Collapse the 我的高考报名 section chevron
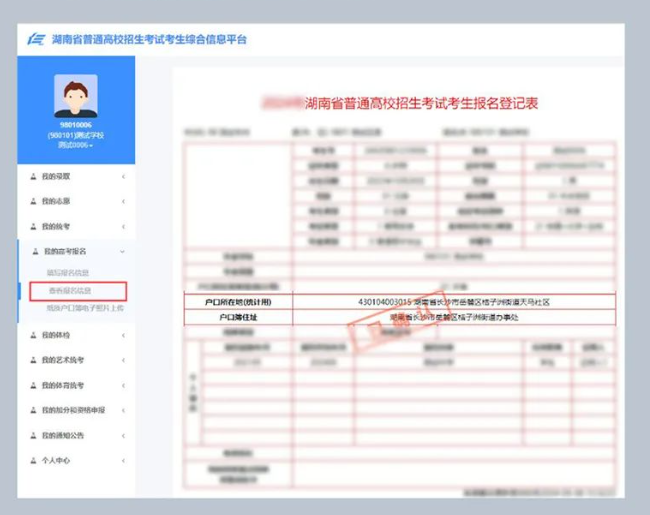 [x=123, y=252]
